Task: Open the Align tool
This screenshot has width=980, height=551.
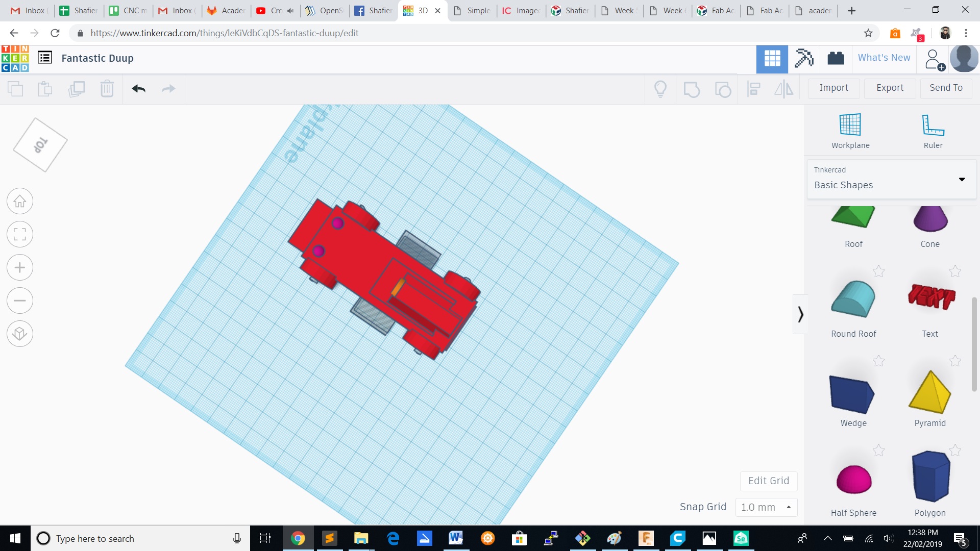Action: (x=754, y=89)
